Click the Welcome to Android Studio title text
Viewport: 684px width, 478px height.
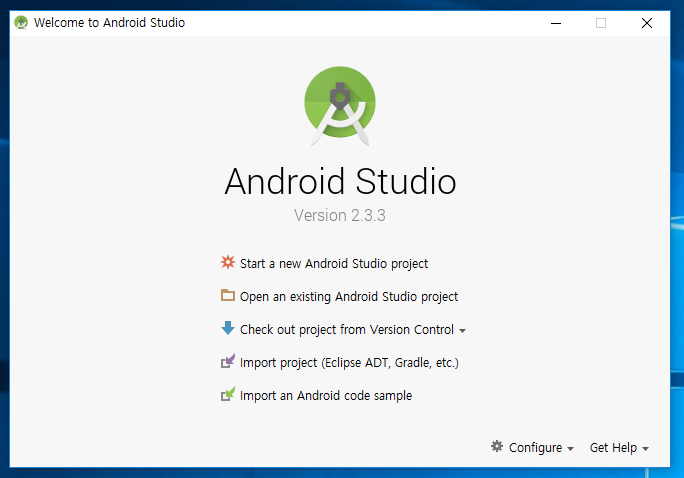pyautogui.click(x=109, y=23)
